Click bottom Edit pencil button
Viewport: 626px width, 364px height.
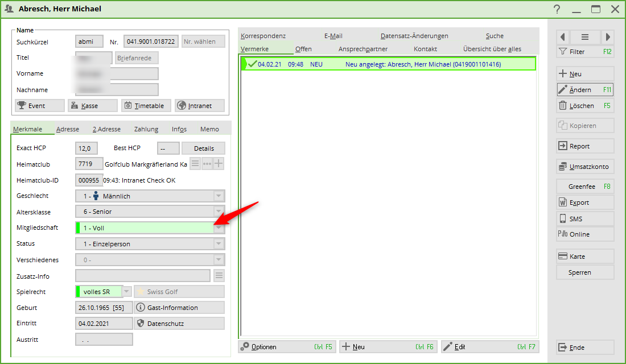(490, 347)
